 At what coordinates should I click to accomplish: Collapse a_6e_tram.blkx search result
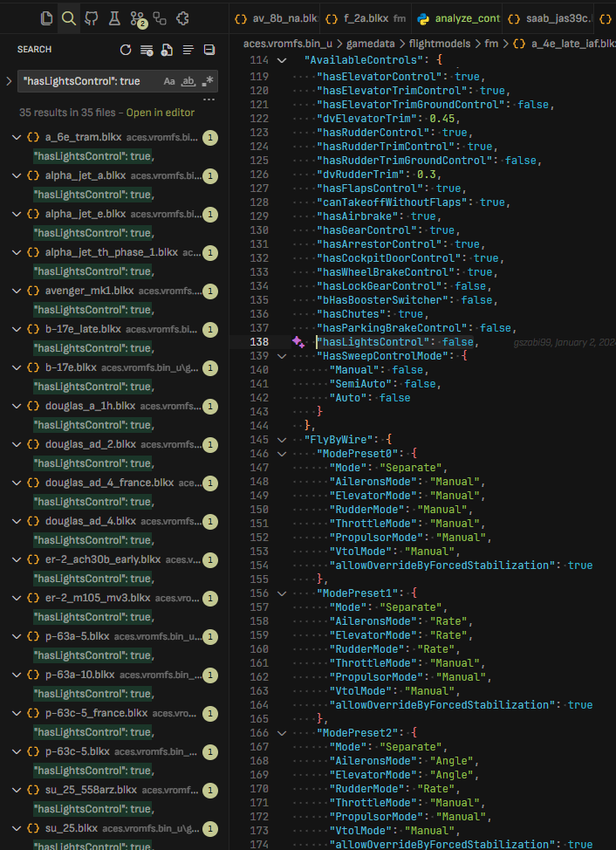click(x=17, y=137)
